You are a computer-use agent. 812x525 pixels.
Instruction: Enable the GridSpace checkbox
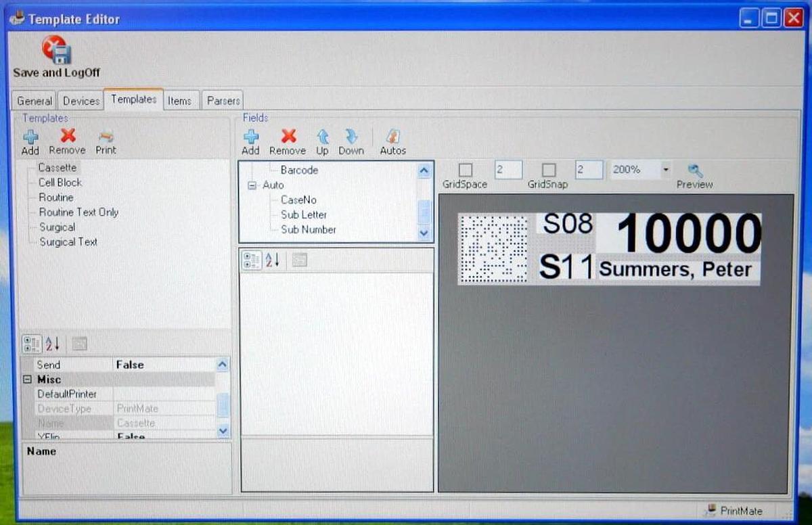tap(465, 170)
